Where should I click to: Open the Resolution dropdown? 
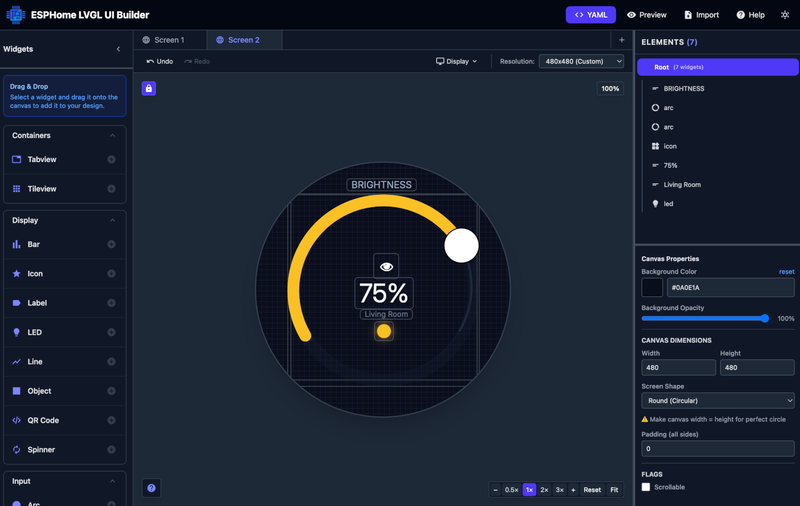(x=581, y=61)
